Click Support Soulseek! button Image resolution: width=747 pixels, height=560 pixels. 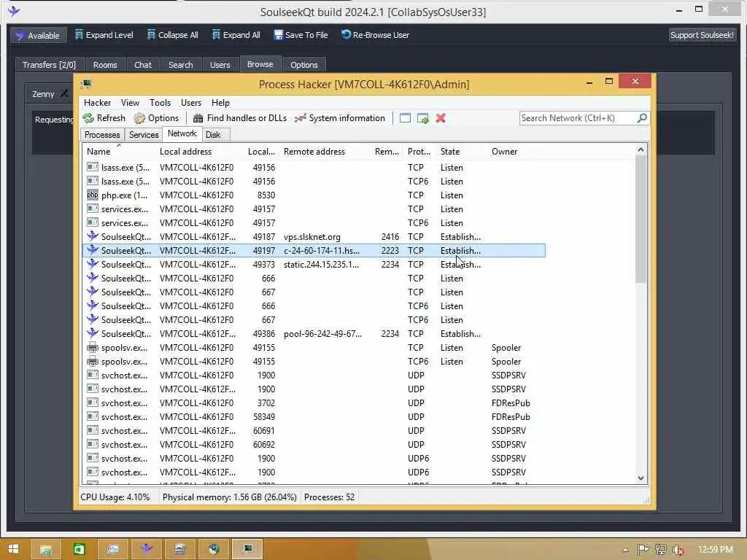coord(702,35)
